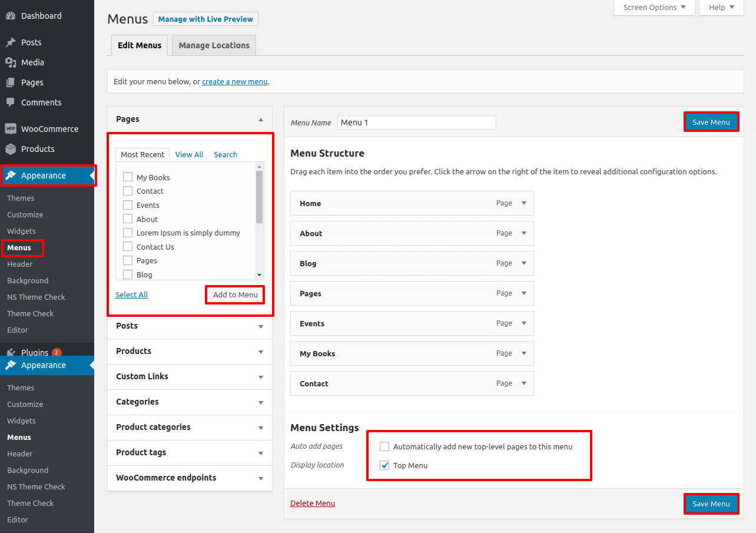Open the Help dropdown
Viewport: 756px width, 533px height.
coord(721,8)
